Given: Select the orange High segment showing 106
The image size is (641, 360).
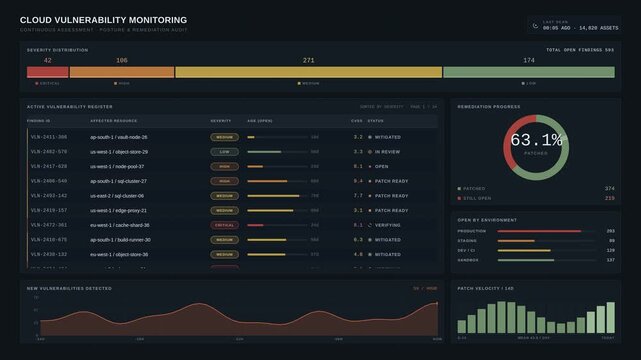Looking at the screenshot, I should [x=122, y=72].
